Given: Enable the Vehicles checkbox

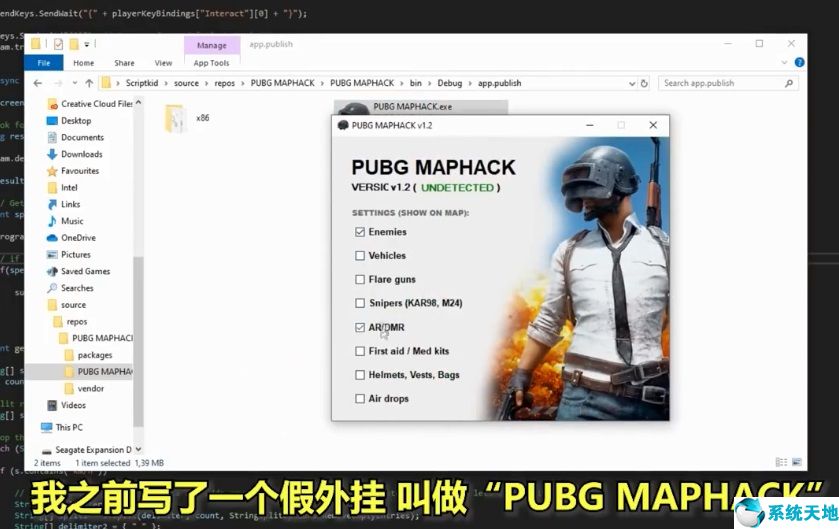Looking at the screenshot, I should 360,256.
